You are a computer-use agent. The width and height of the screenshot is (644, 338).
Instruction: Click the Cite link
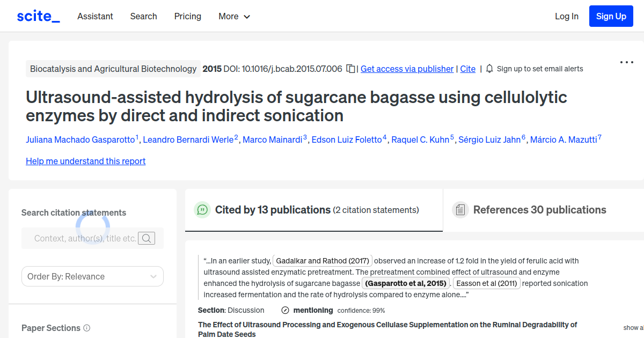(467, 69)
